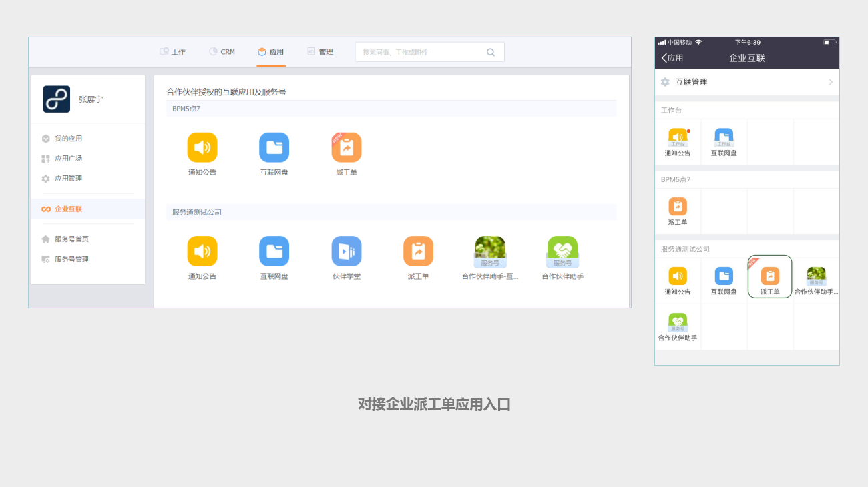Tap 合作伙伴助手... with photo icon on phone

point(816,281)
